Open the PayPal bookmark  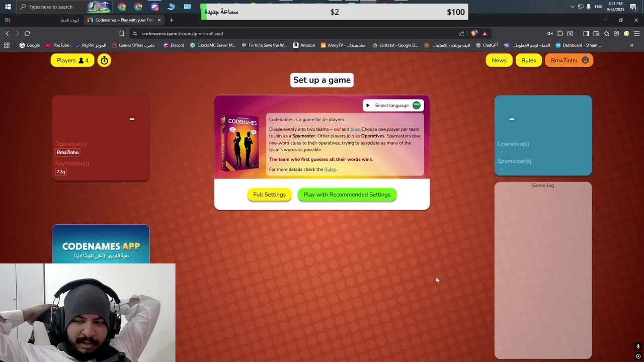coord(91,45)
